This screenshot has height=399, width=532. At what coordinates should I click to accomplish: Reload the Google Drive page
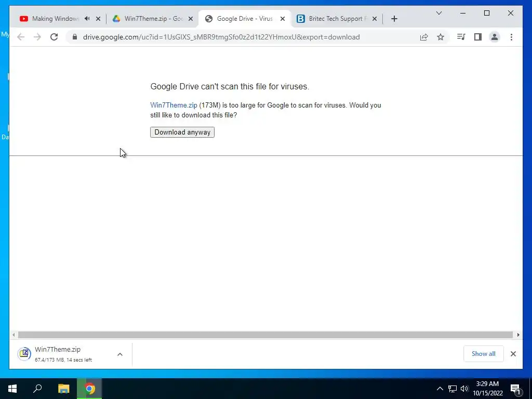(54, 37)
